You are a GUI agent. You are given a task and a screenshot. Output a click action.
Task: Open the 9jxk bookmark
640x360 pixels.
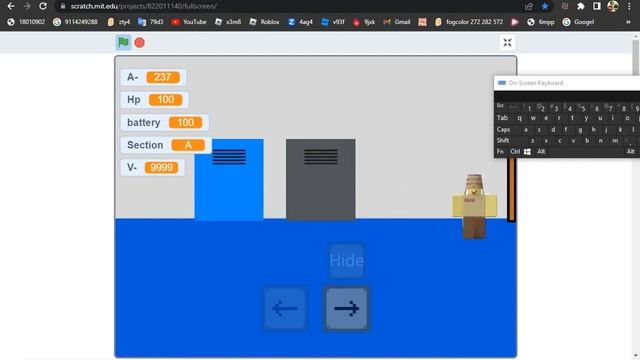pos(364,22)
